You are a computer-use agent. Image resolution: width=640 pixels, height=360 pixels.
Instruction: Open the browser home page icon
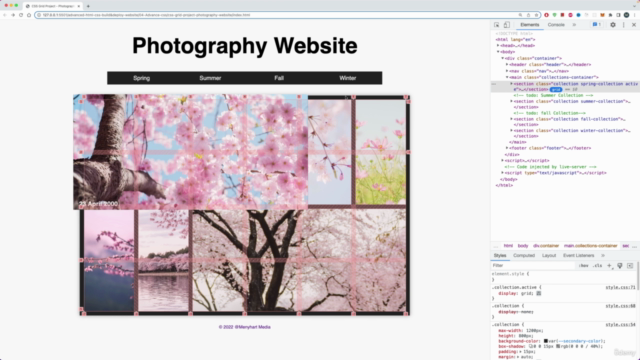29,15
